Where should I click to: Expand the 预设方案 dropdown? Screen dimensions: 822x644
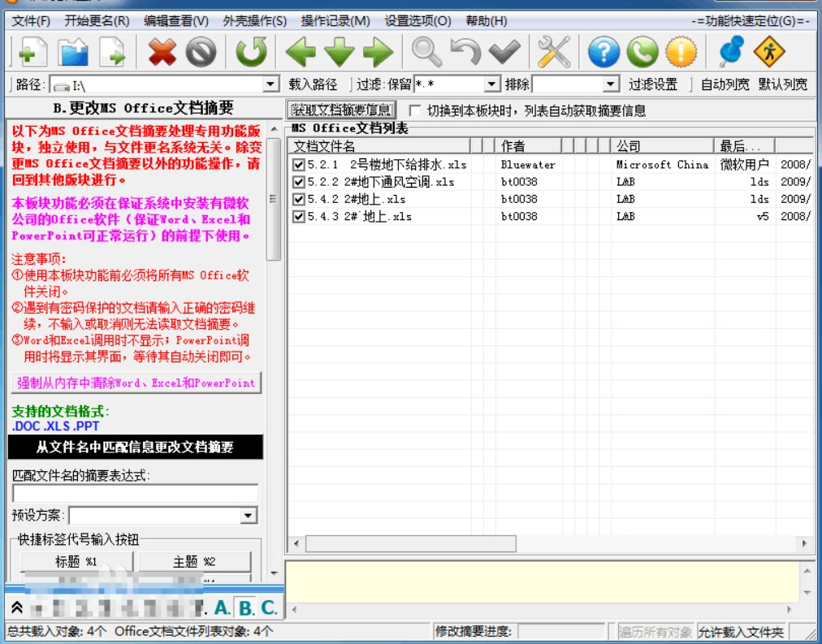pyautogui.click(x=249, y=516)
